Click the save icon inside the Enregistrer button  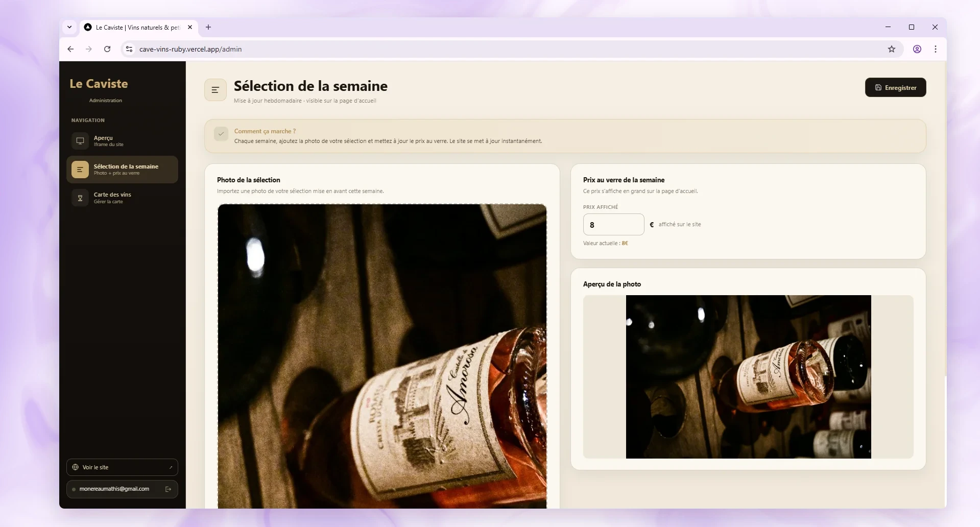click(x=878, y=88)
